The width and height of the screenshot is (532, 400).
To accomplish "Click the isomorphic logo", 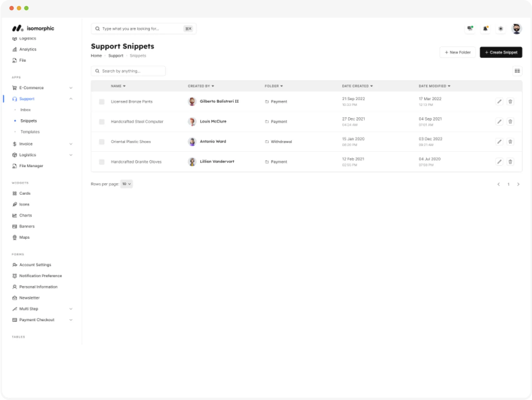I will coord(33,28).
